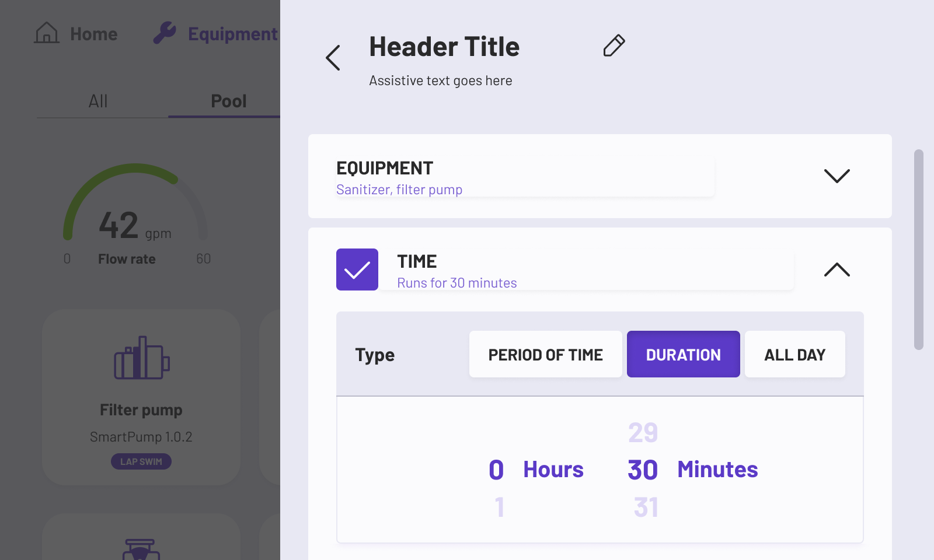Click the LAP SWIM badge
Screen dimensions: 934x560
(141, 461)
